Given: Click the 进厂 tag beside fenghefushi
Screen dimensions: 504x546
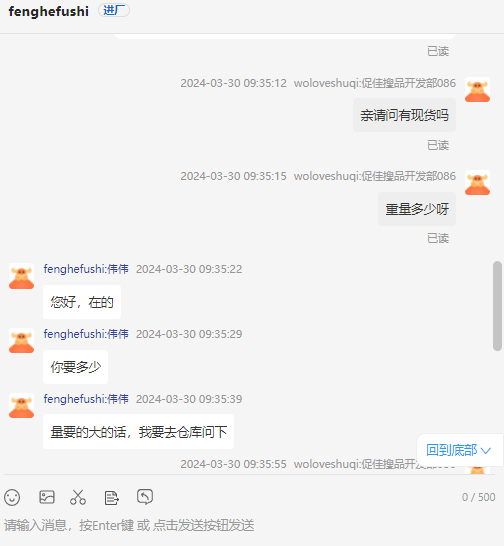Looking at the screenshot, I should (x=114, y=10).
